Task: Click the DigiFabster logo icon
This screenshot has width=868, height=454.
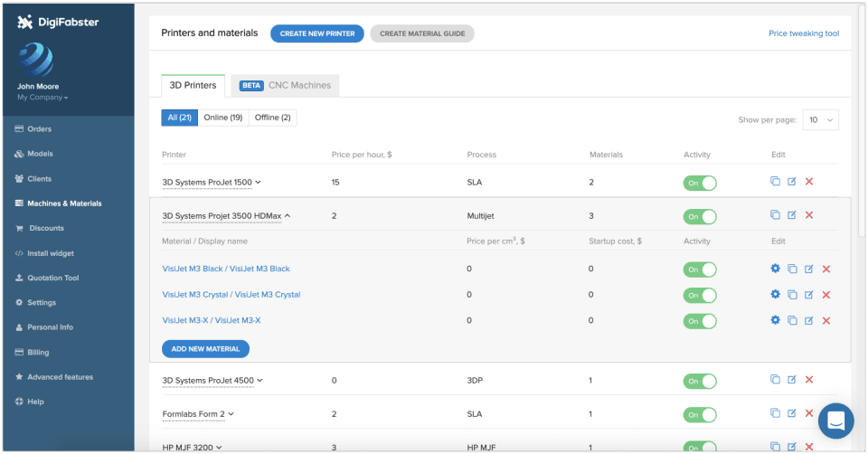Action: point(24,22)
